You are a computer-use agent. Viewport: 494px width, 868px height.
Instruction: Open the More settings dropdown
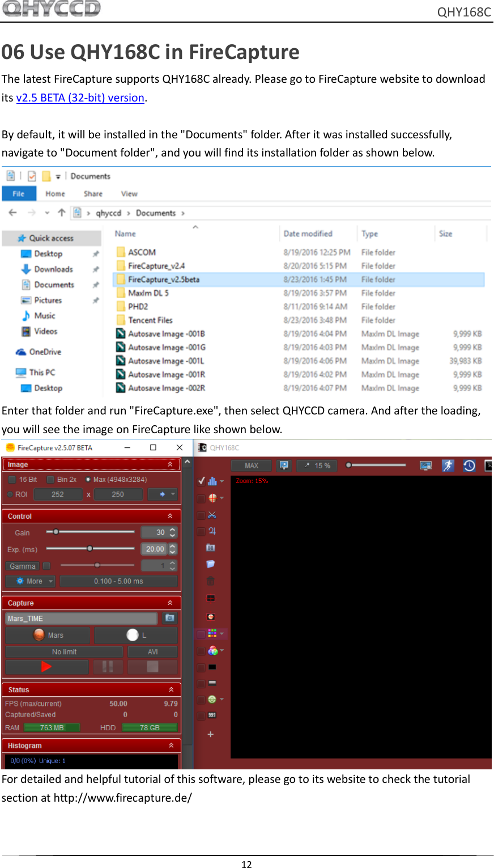[30, 581]
